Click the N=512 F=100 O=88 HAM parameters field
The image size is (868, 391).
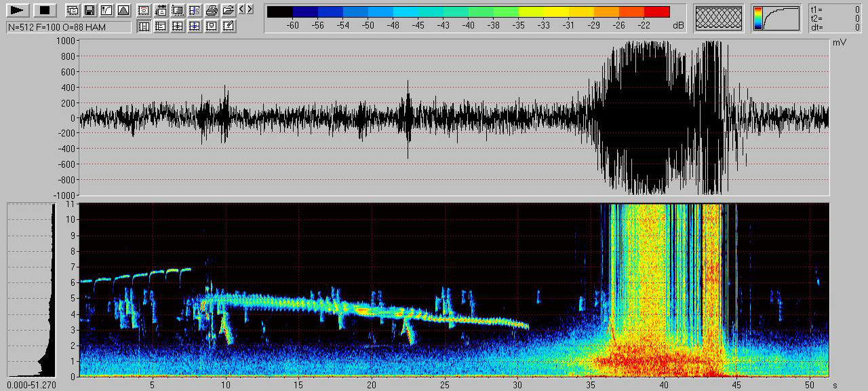pos(68,26)
